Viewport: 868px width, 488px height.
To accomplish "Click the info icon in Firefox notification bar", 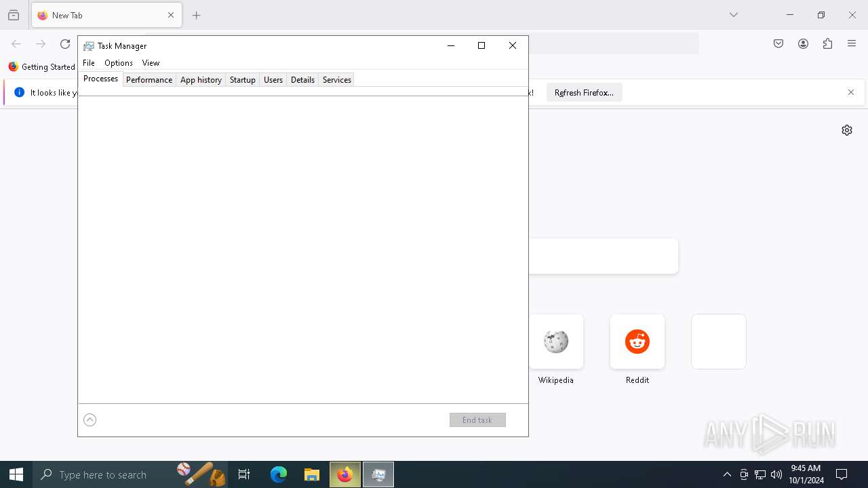I will coord(19,92).
